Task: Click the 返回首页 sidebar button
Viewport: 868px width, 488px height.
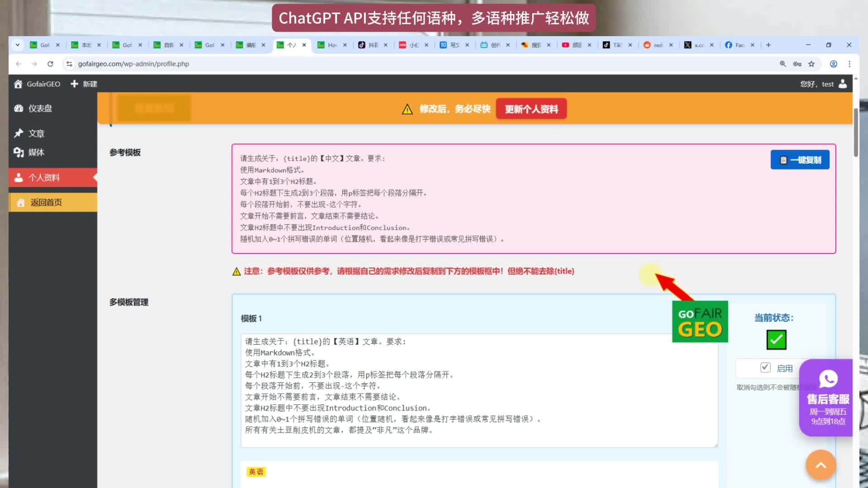Action: tap(46, 202)
